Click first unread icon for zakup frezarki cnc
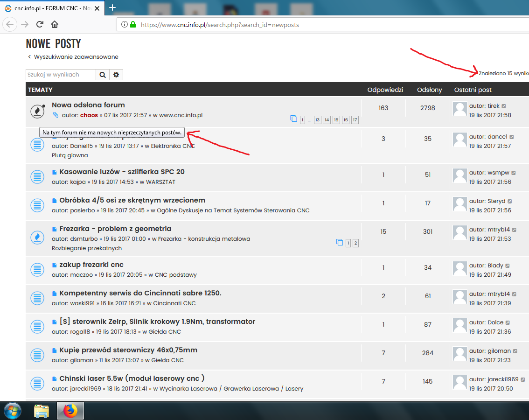The height and width of the screenshot is (420, 529). (x=54, y=265)
